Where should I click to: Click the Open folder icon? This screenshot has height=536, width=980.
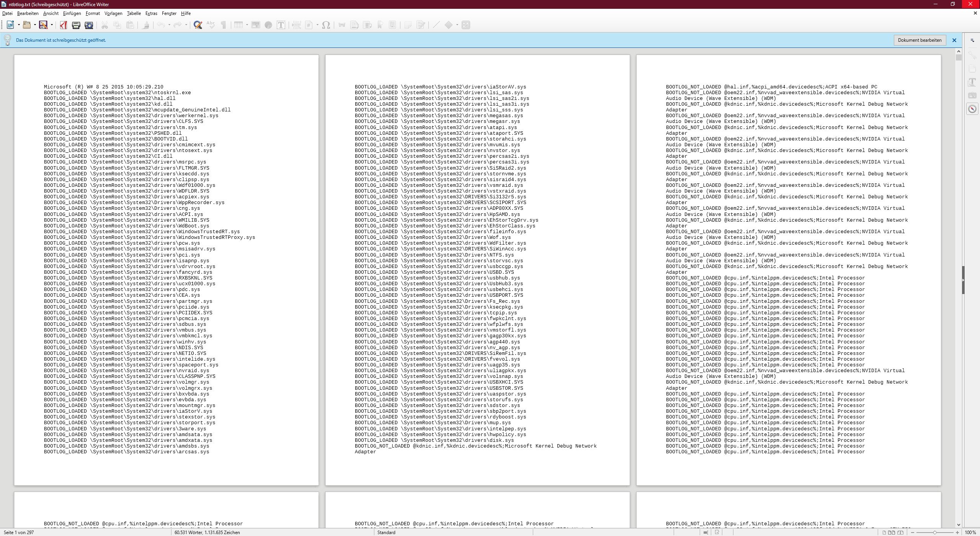(x=26, y=25)
